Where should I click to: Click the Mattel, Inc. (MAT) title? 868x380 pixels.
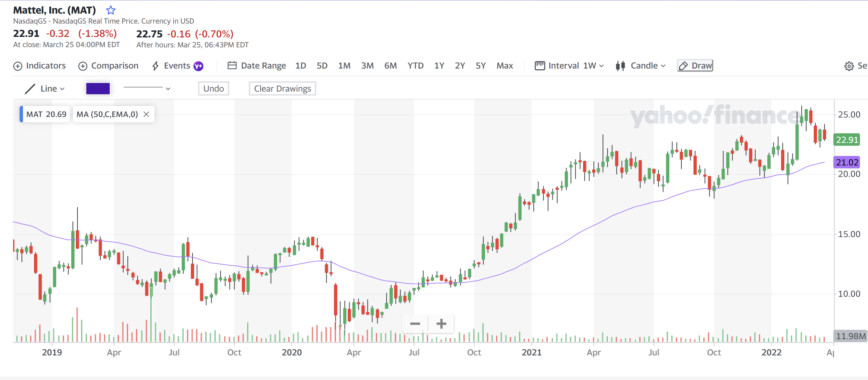[55, 10]
